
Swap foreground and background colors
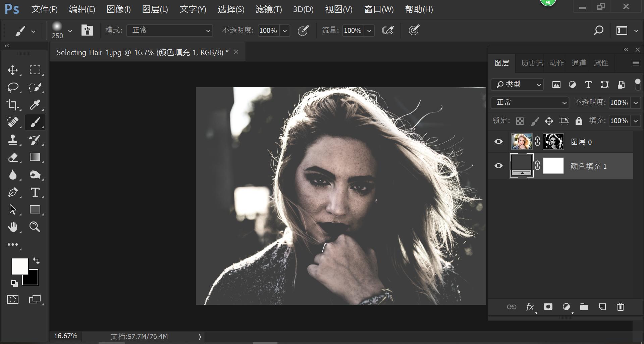pos(36,261)
